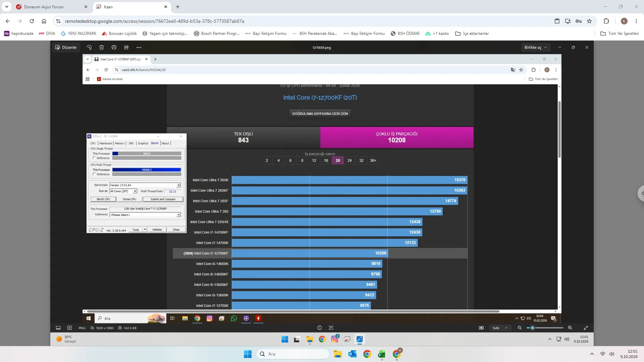Rotate the image with the rotate icon

(x=89, y=47)
